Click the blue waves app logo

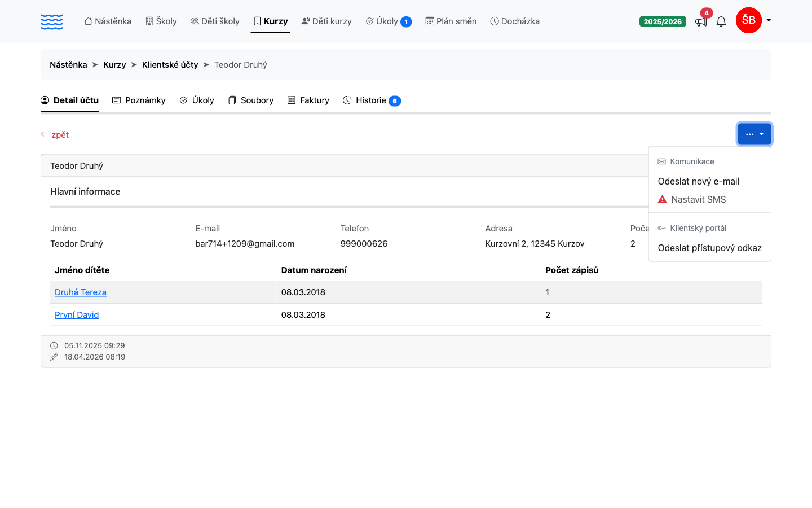[52, 21]
